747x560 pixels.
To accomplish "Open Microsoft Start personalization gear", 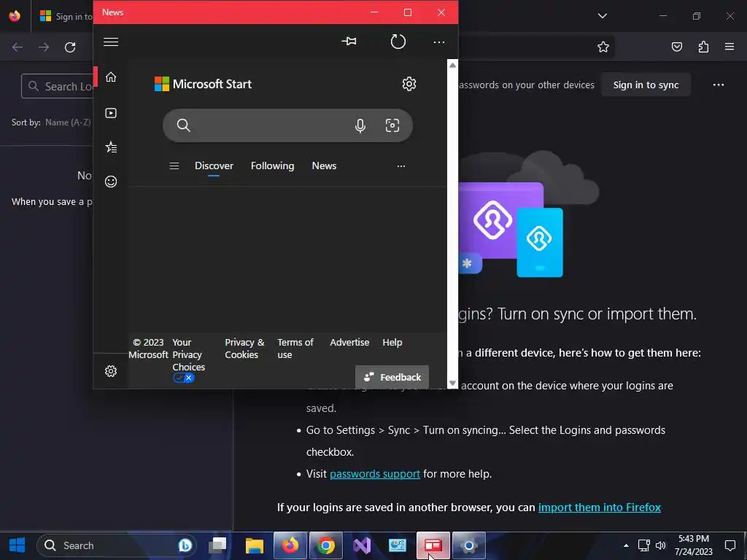I will [x=409, y=84].
